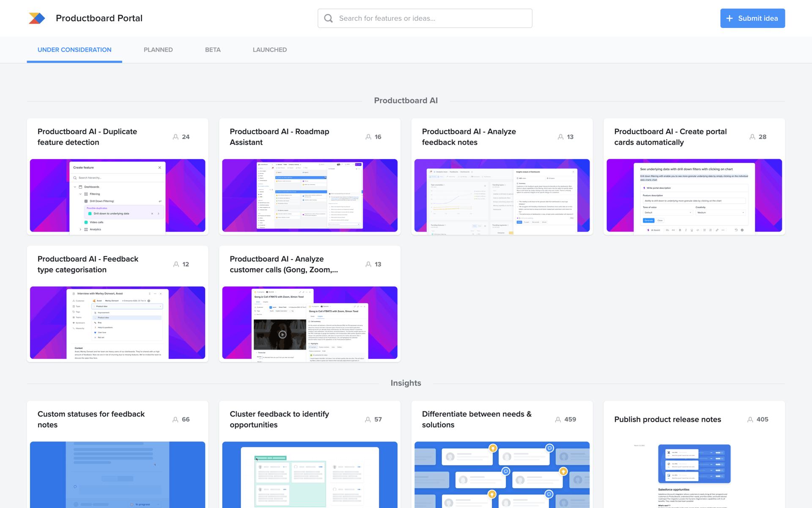Click vote icon on Analyze feedback notes
The height and width of the screenshot is (508, 812).
pyautogui.click(x=560, y=137)
